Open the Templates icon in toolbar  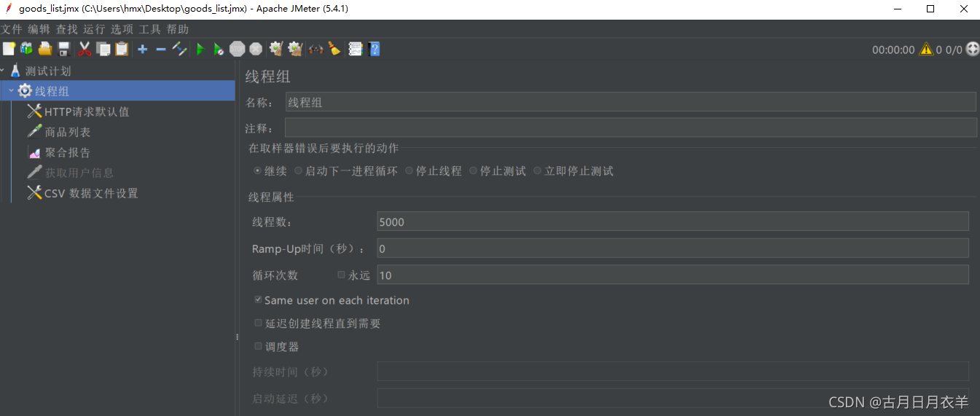point(26,49)
